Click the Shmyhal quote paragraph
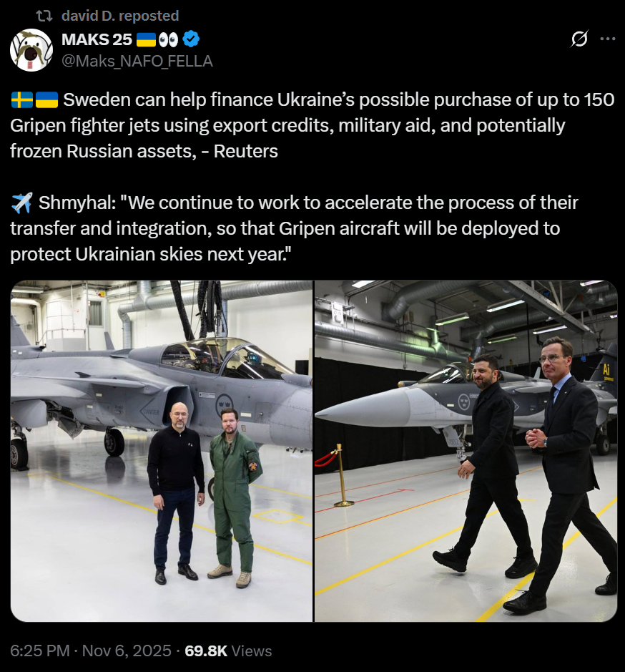Viewport: 625px width, 672px height. coord(295,228)
